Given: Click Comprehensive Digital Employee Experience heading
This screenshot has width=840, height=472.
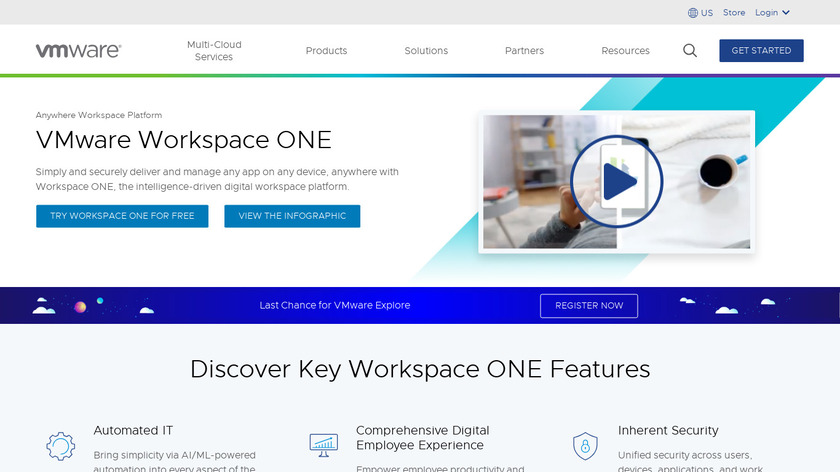Looking at the screenshot, I should click(423, 438).
